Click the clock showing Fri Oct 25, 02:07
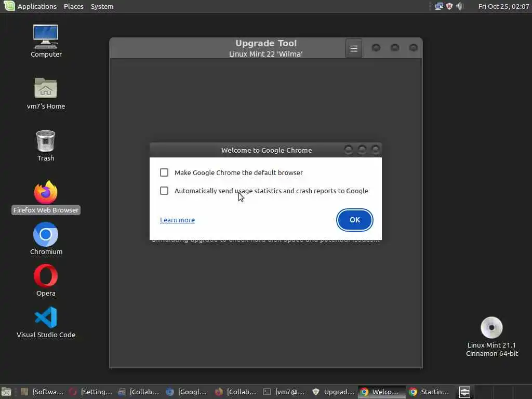Viewport: 532px width, 399px height. point(503,6)
